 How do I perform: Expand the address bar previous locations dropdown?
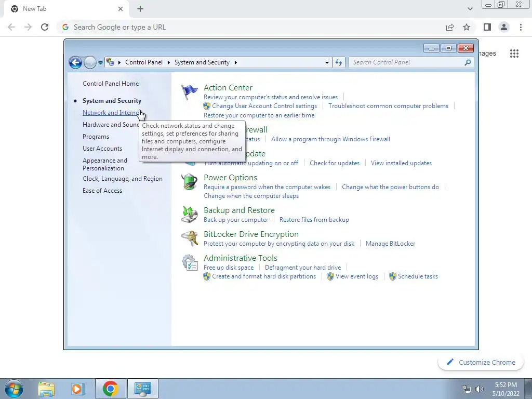click(327, 62)
